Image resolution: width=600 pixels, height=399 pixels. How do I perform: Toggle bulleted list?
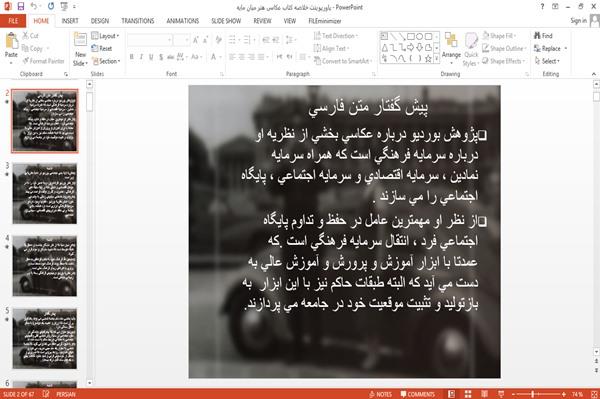click(232, 40)
